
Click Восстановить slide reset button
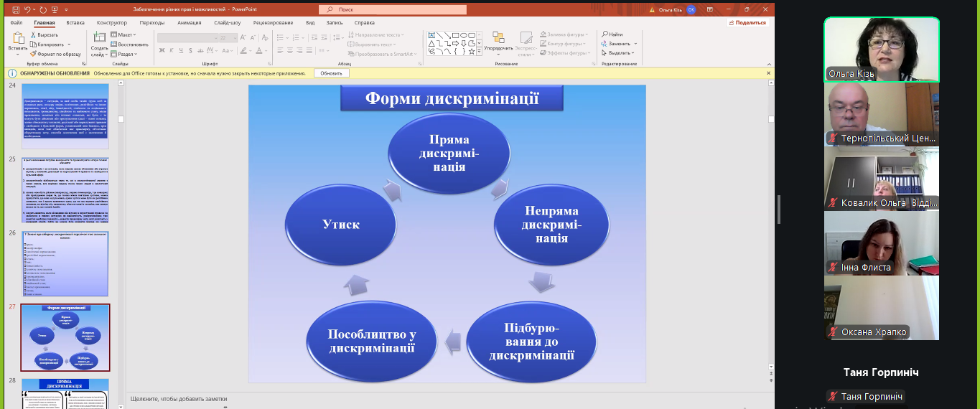(x=129, y=44)
